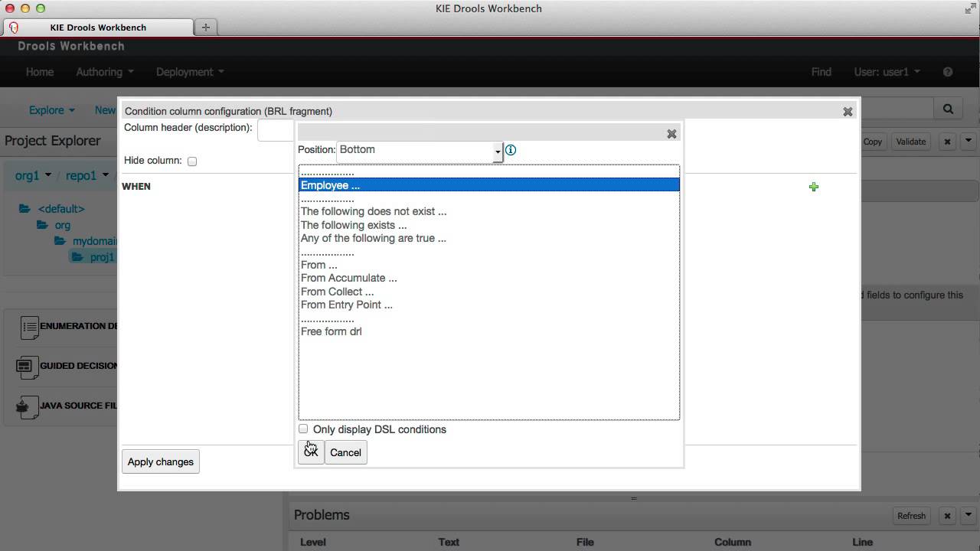Click Find in the top bar
The height and width of the screenshot is (551, 980).
click(x=822, y=72)
